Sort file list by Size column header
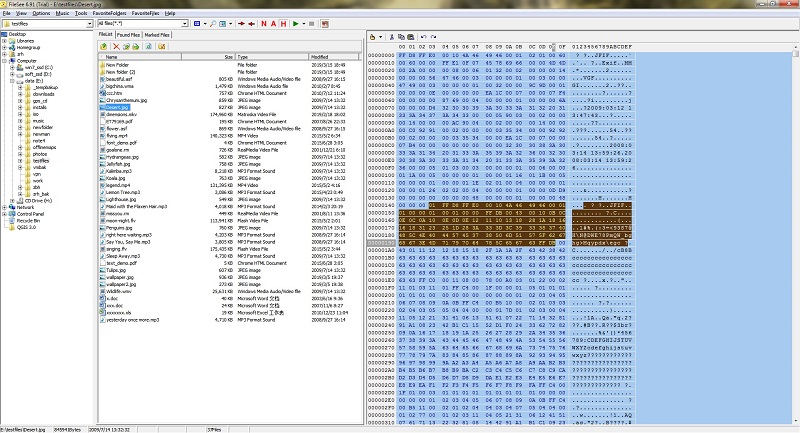800x433 pixels. pos(208,57)
